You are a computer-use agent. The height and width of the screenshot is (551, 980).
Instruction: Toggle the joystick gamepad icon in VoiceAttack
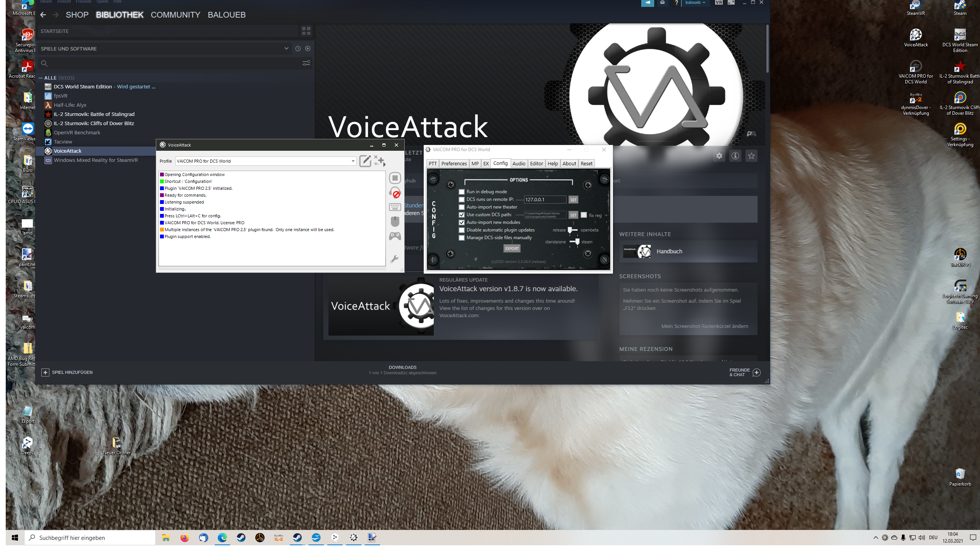pyautogui.click(x=395, y=236)
